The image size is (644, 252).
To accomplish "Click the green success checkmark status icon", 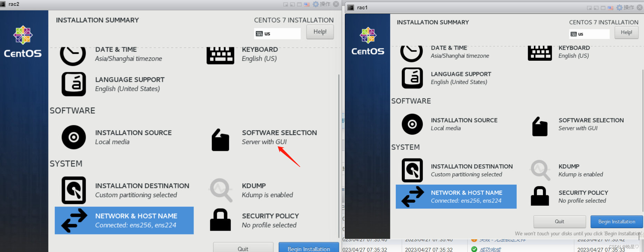I will 474,249.
